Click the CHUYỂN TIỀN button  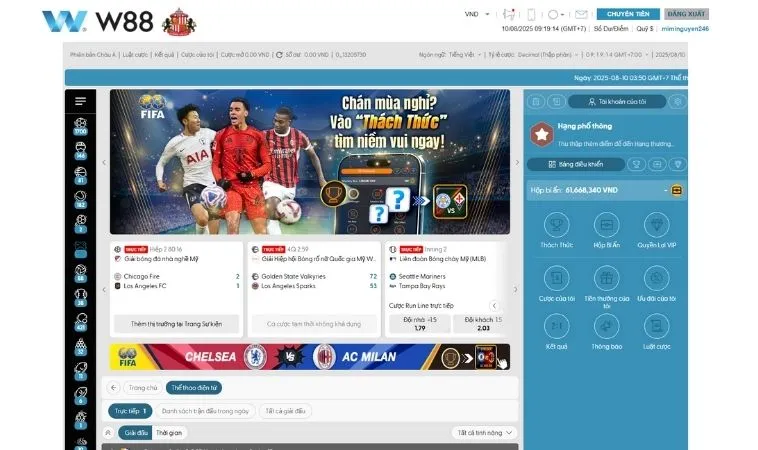click(628, 14)
